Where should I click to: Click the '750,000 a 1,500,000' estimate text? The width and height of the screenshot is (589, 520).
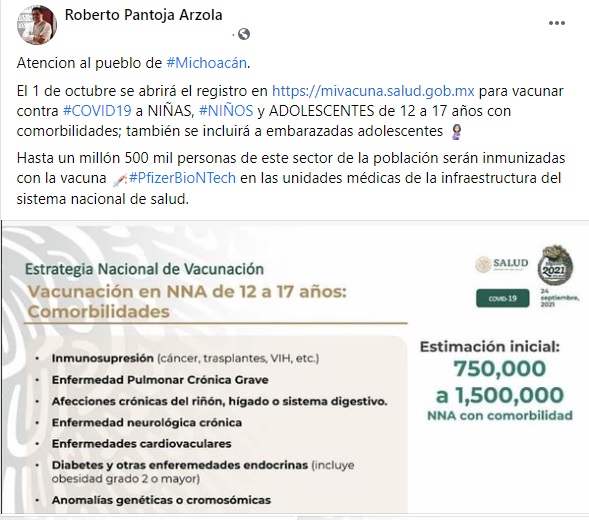[x=500, y=382]
